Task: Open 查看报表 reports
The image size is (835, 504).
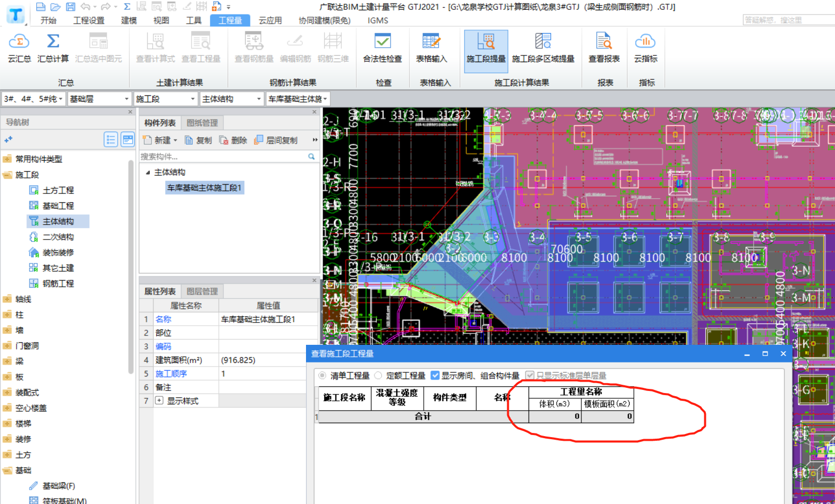Action: tap(604, 48)
